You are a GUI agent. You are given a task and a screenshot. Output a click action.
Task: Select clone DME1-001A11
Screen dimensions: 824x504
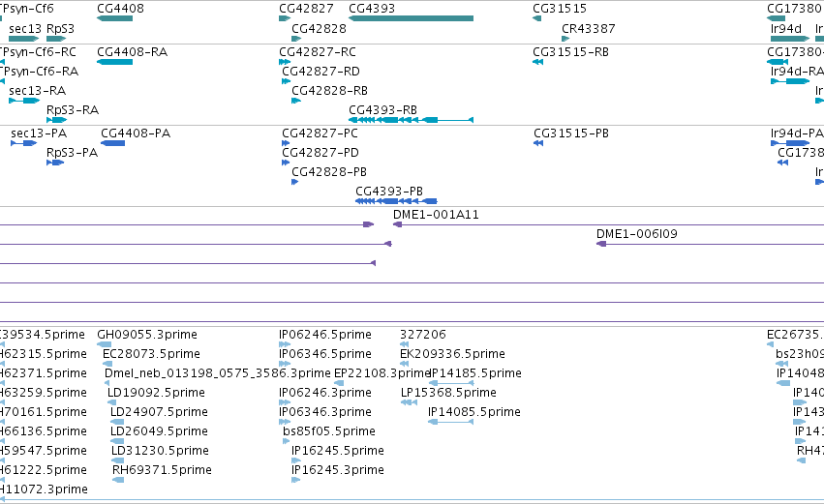click(436, 215)
